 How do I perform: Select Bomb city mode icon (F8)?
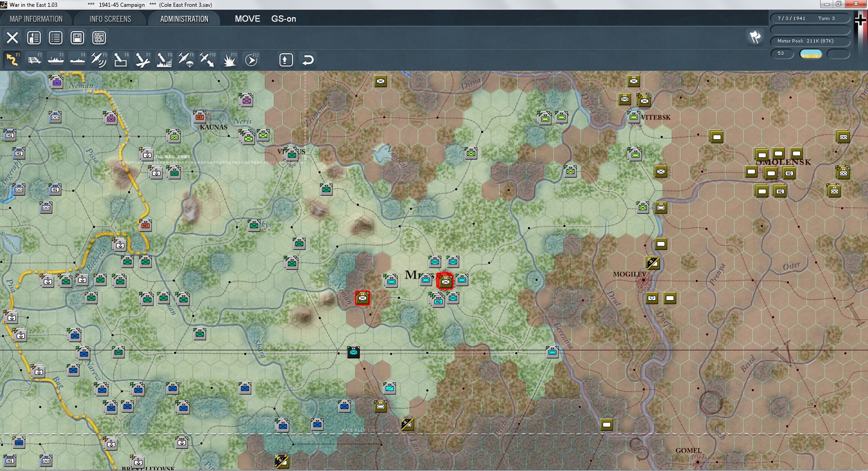click(x=164, y=60)
